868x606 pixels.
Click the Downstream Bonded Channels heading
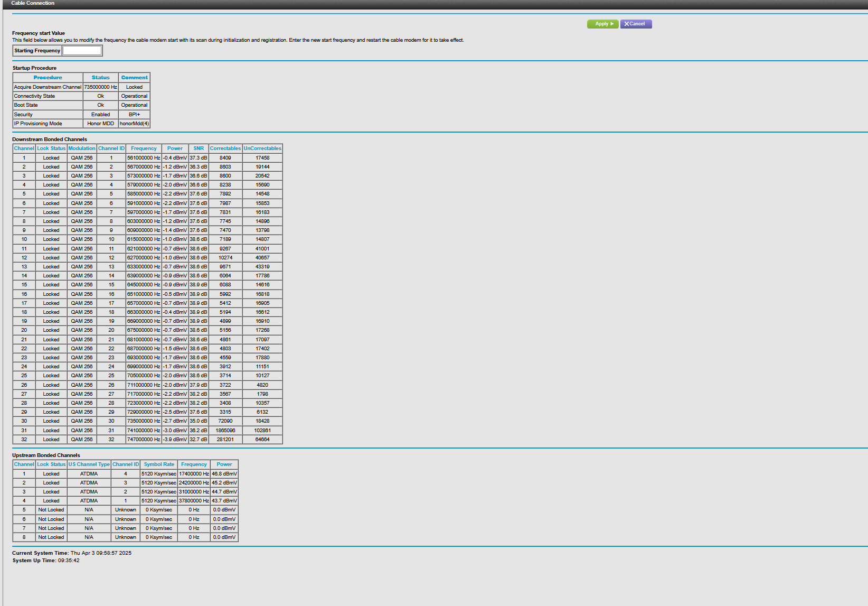coord(50,139)
